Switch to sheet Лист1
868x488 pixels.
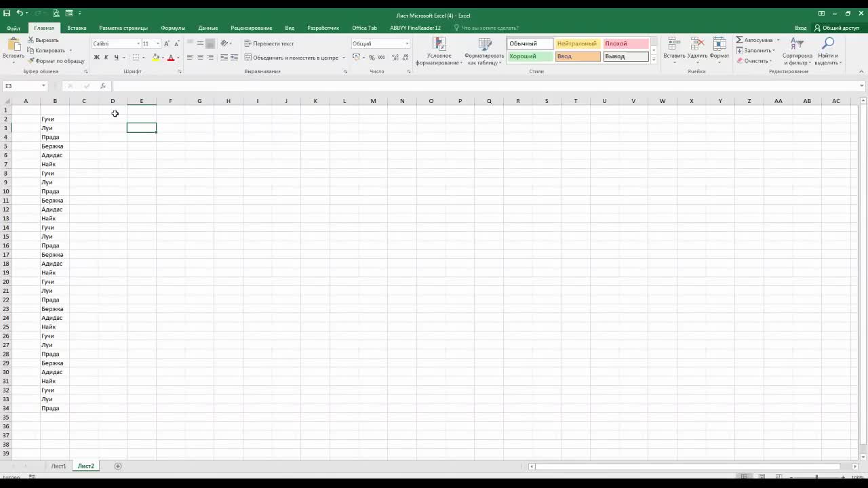click(59, 466)
